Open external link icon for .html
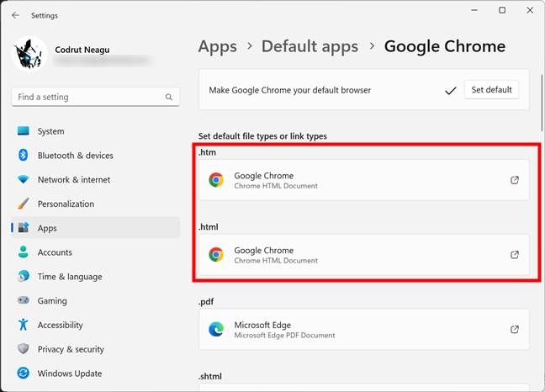The image size is (545, 392). 515,255
